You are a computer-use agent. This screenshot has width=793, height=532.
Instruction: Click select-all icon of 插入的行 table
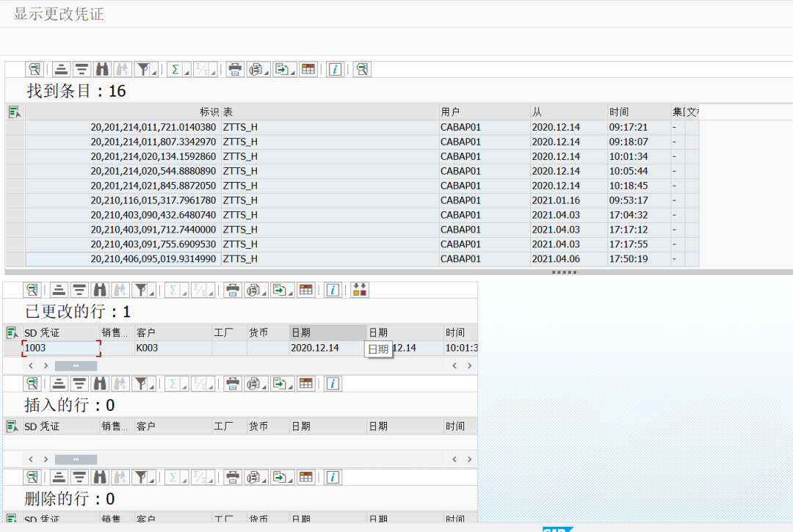coord(12,426)
